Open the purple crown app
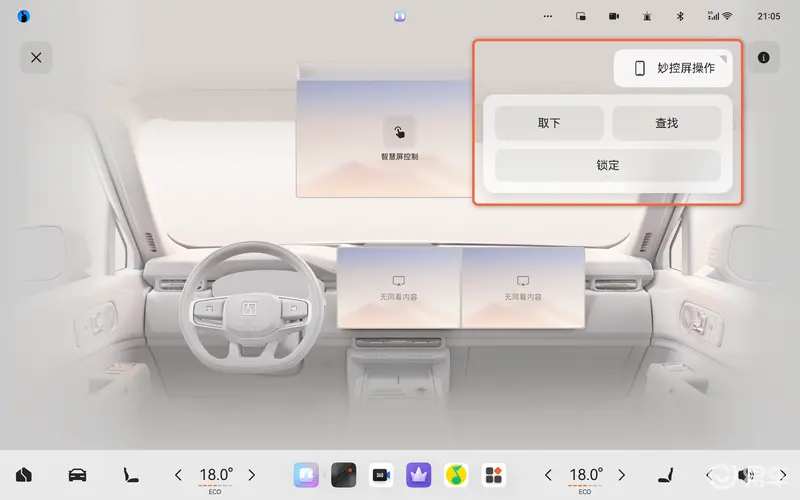 coord(418,475)
